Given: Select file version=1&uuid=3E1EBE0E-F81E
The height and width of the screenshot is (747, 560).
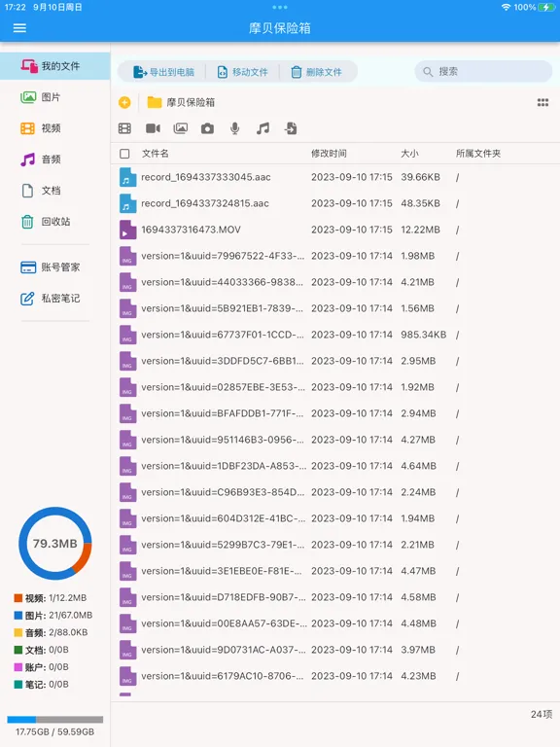Looking at the screenshot, I should tap(335, 571).
